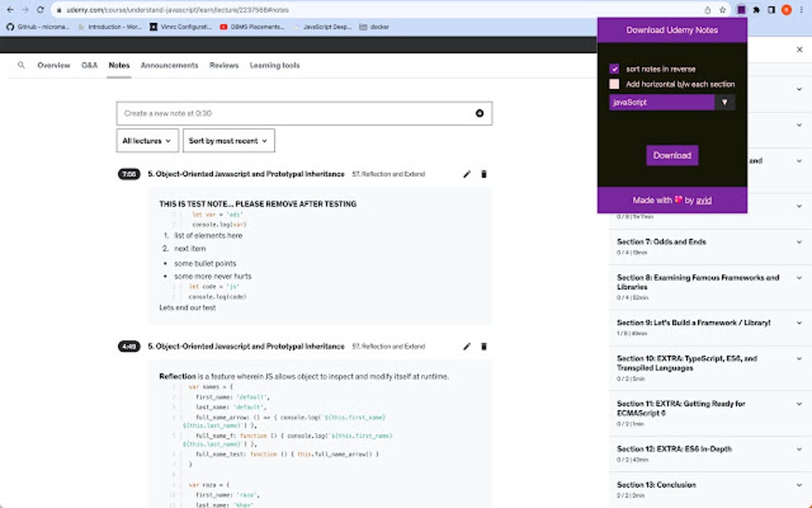This screenshot has width=812, height=508.
Task: Open the Chrome extensions puzzle icon
Action: click(x=755, y=10)
